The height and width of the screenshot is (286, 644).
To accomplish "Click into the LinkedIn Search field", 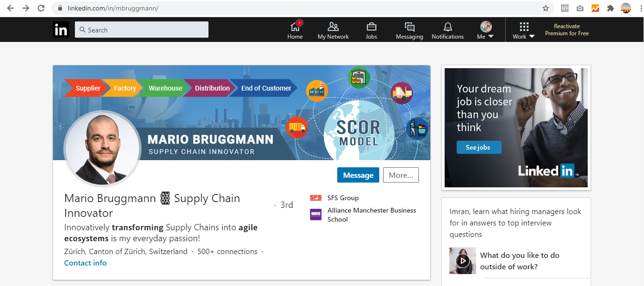I will pyautogui.click(x=142, y=30).
